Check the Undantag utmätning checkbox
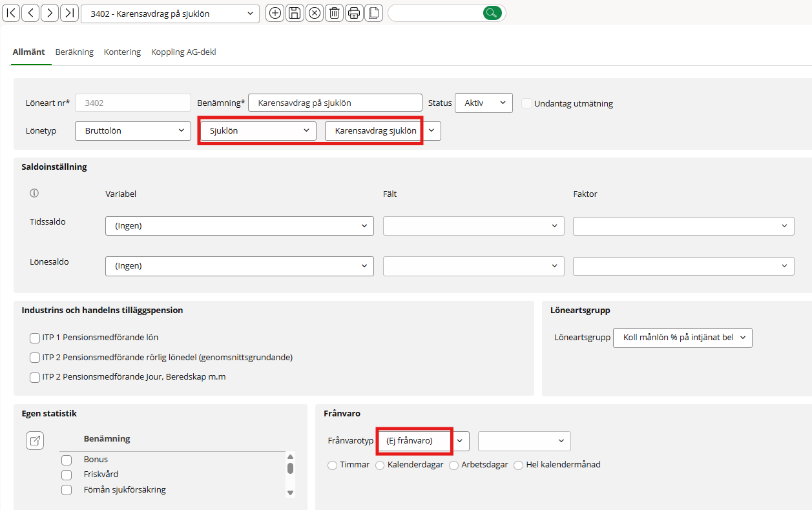Viewport: 812px width, 510px height. pos(526,103)
